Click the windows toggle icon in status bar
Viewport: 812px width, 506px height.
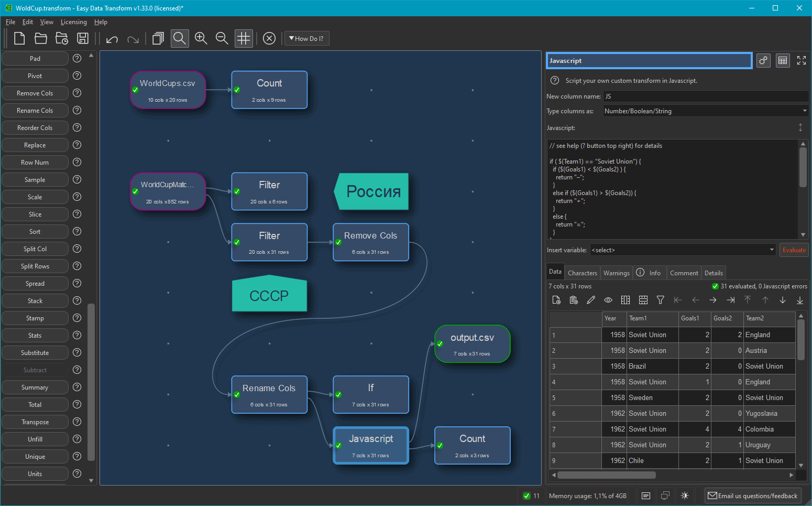coord(665,496)
